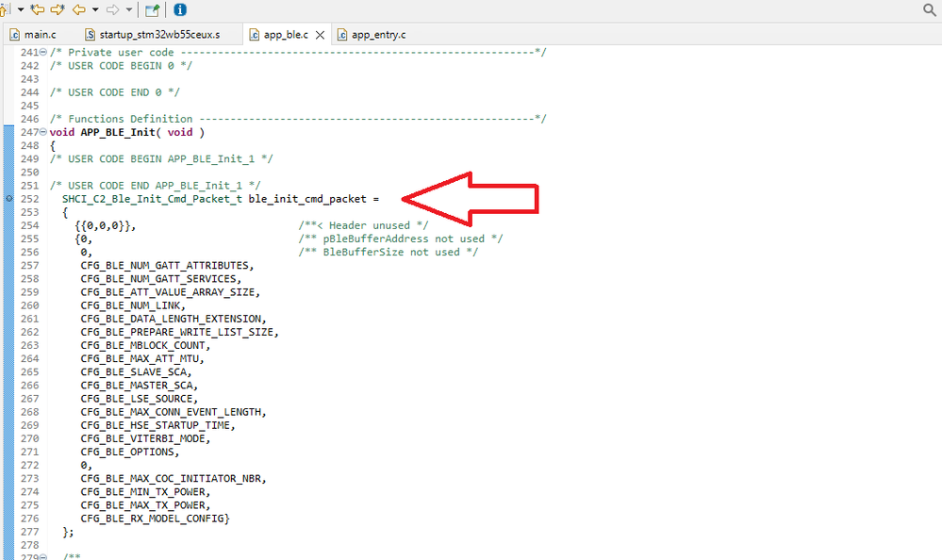Click on SHCI_C2_Ble_Init_Cmd_Packet_t type name
Viewport: 942px width, 560px height.
click(x=152, y=199)
